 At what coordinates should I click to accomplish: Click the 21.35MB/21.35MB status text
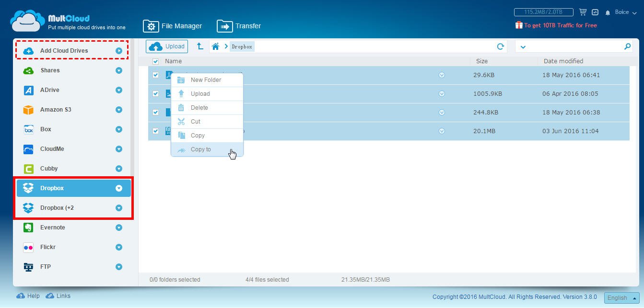pos(365,280)
